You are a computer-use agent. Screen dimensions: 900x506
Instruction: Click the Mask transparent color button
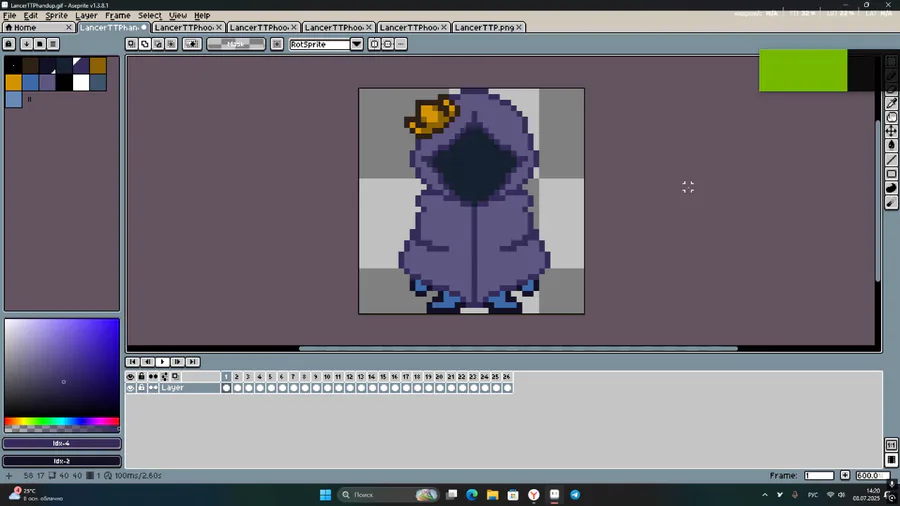236,44
